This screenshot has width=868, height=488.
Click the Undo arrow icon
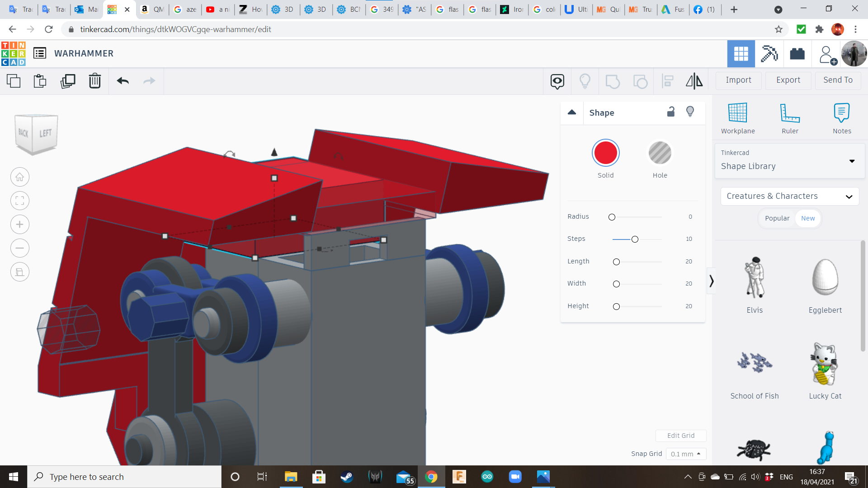click(123, 81)
